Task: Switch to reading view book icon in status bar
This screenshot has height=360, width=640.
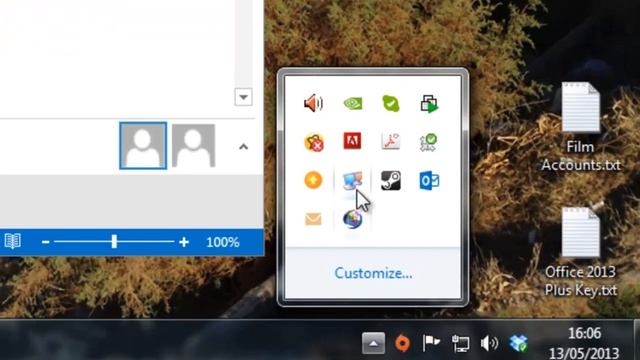Action: click(13, 241)
